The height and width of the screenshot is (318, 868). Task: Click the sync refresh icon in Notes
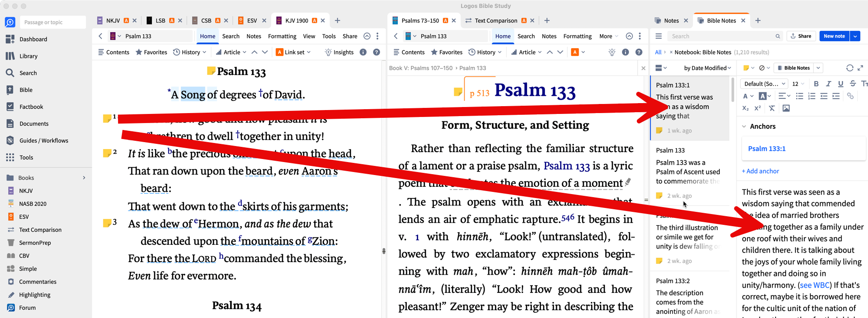(x=849, y=68)
